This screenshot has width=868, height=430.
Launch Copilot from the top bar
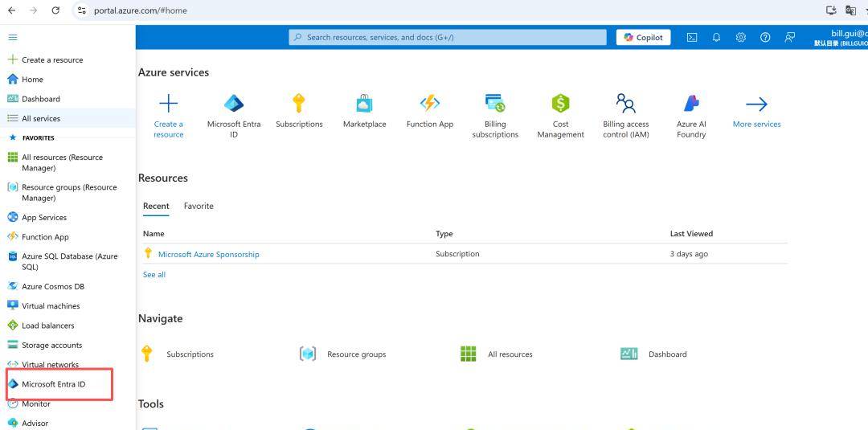[643, 37]
